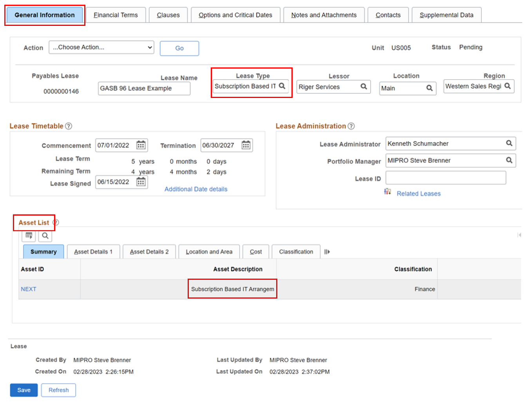This screenshot has width=532, height=415.
Task: Open Location lookup magnifier
Action: (x=429, y=88)
